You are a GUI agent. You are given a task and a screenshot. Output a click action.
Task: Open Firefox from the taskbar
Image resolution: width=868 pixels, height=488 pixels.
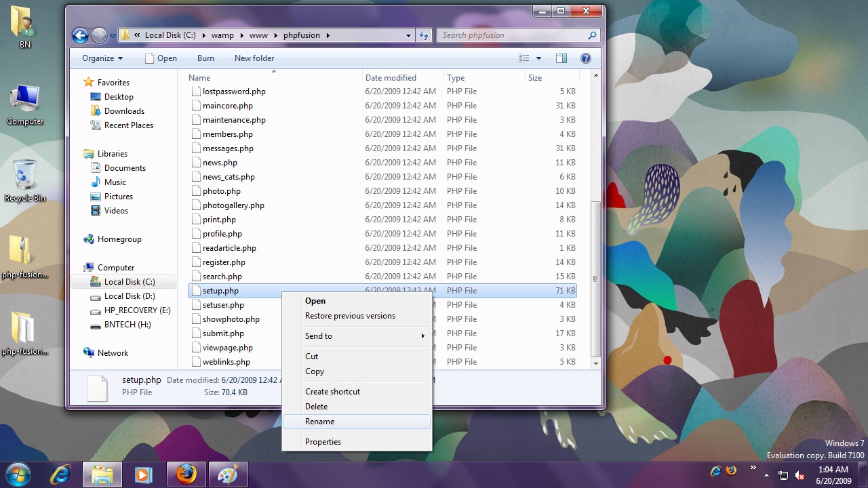[186, 474]
